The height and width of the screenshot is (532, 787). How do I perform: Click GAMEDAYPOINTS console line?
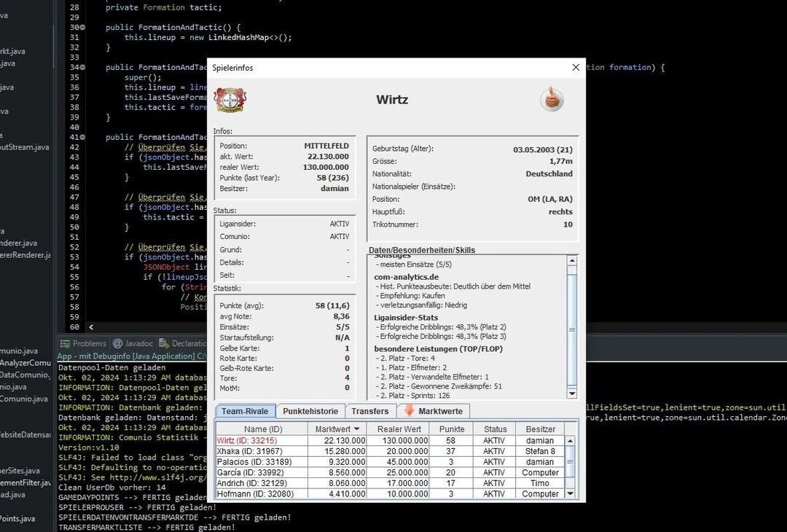click(x=133, y=497)
